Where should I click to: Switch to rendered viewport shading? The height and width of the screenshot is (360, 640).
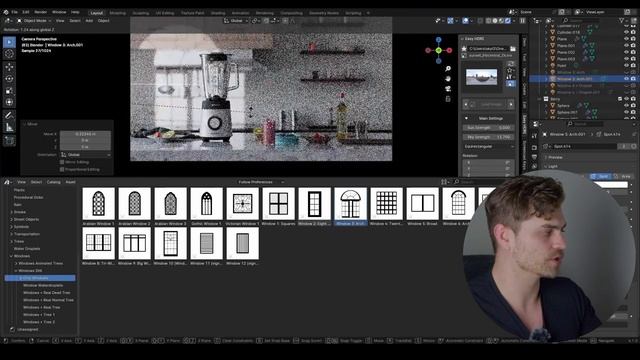point(508,20)
